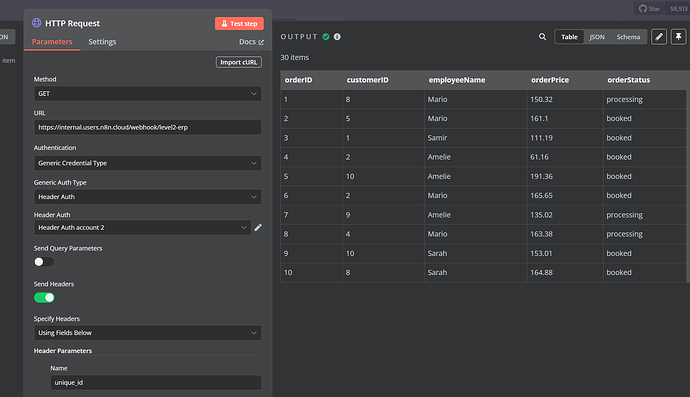Viewport: 690px width, 397px height.
Task: Open Header Auth account 2 dropdown
Action: (142, 228)
